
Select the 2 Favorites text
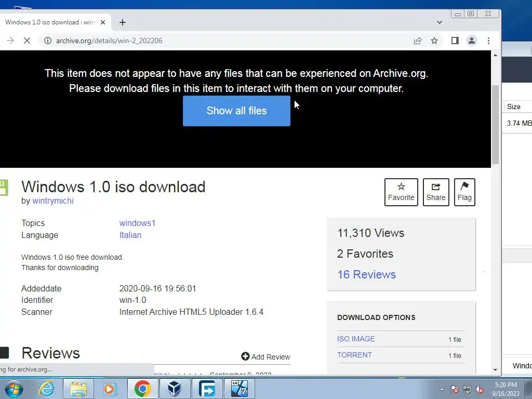365,254
